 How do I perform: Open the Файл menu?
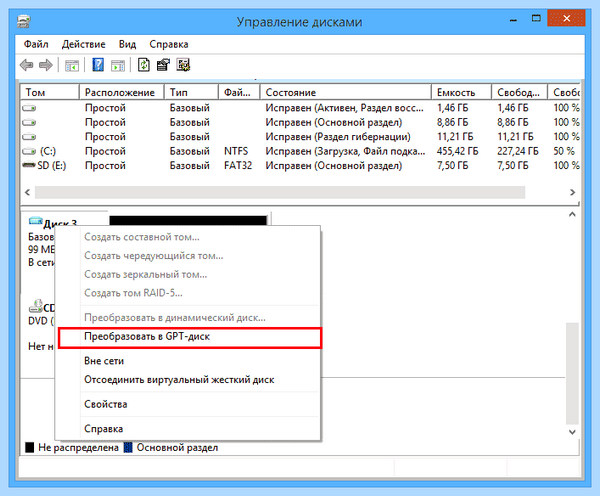tap(36, 44)
